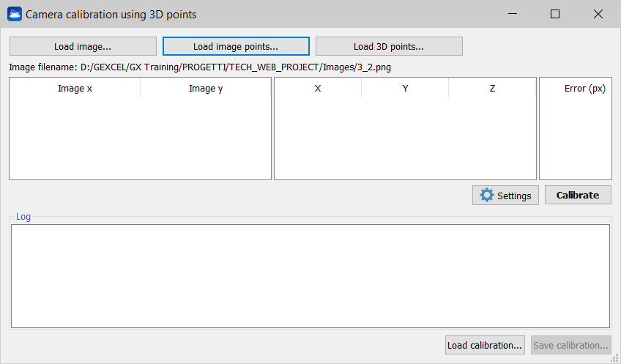Screen dimensions: 621x364
Task: Click the gear icon on Settings
Action: coord(486,195)
